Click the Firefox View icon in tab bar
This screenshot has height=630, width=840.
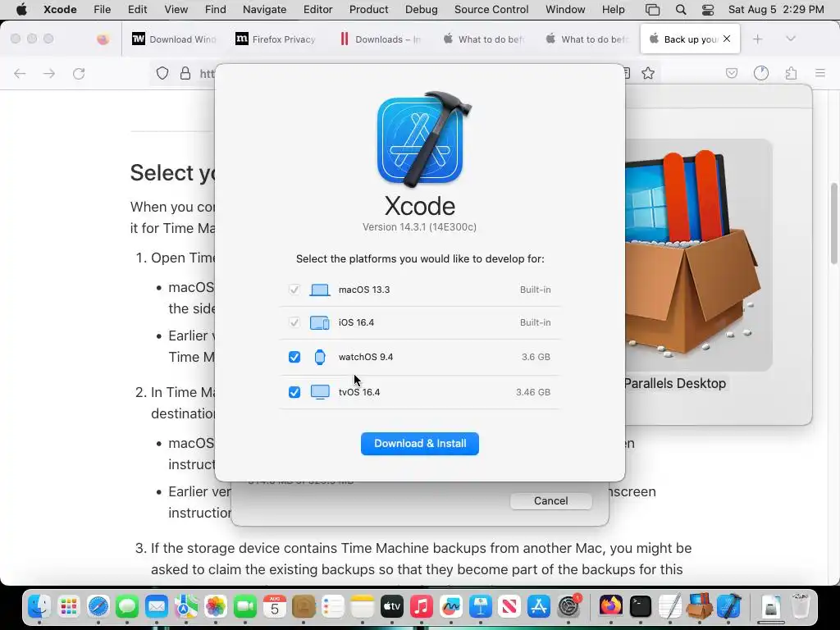coord(103,39)
